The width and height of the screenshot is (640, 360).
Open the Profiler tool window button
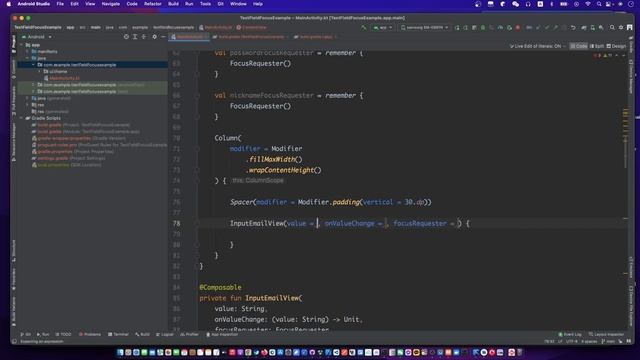coord(189,334)
